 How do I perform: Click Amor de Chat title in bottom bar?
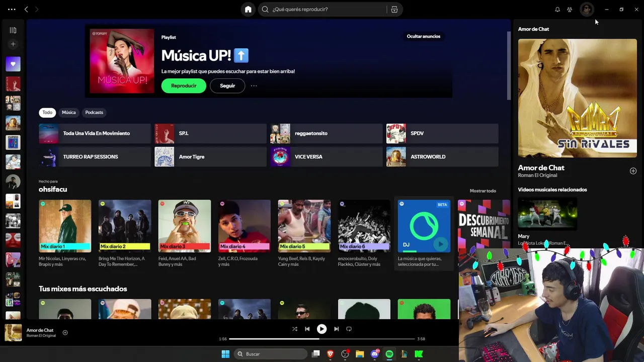click(40, 330)
